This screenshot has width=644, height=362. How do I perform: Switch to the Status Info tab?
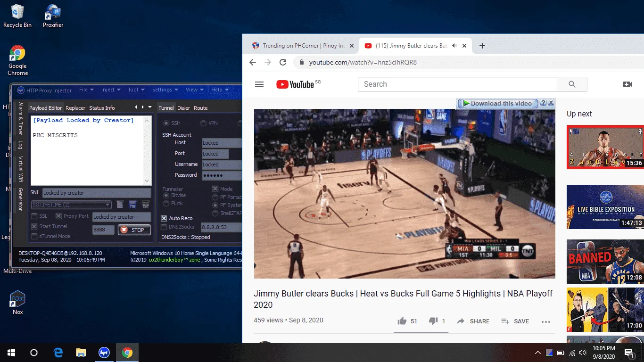[x=102, y=108]
